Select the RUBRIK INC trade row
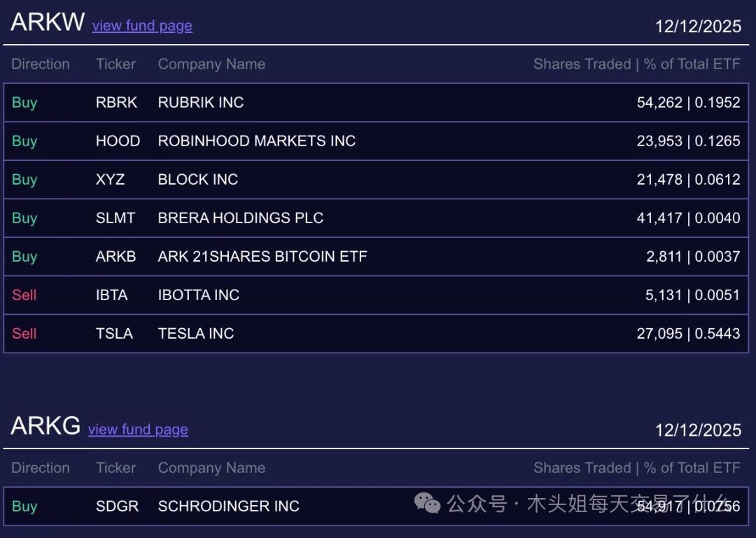This screenshot has height=538, width=756. point(376,103)
